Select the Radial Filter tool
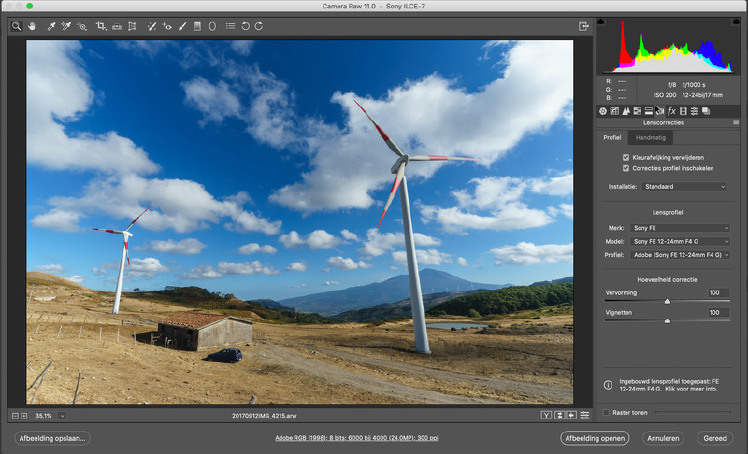This screenshot has width=748, height=454. point(212,26)
